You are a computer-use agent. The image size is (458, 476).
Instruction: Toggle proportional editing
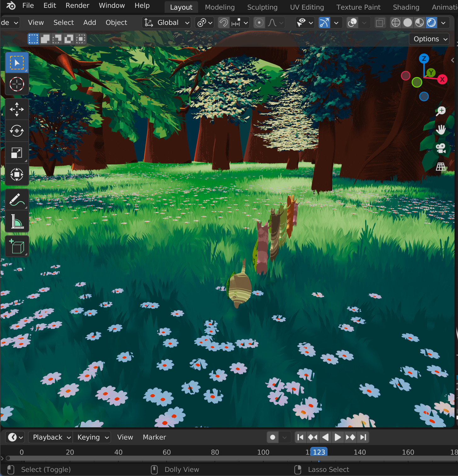(259, 23)
